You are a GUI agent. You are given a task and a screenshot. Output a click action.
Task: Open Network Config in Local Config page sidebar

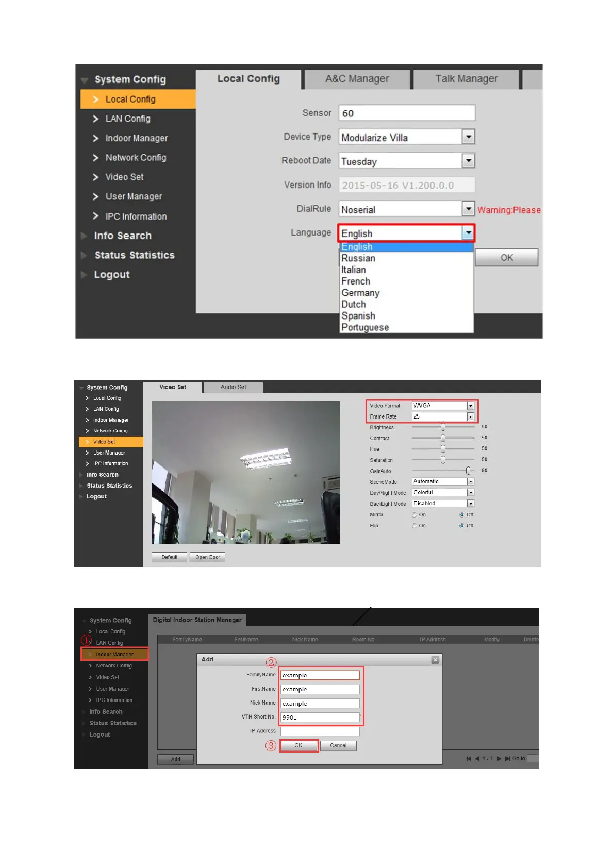point(136,158)
